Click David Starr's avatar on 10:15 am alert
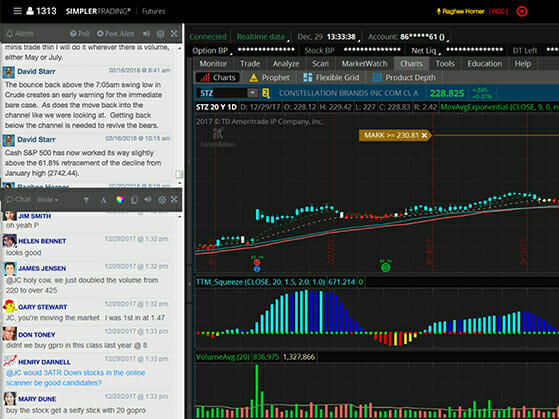 pos(9,140)
